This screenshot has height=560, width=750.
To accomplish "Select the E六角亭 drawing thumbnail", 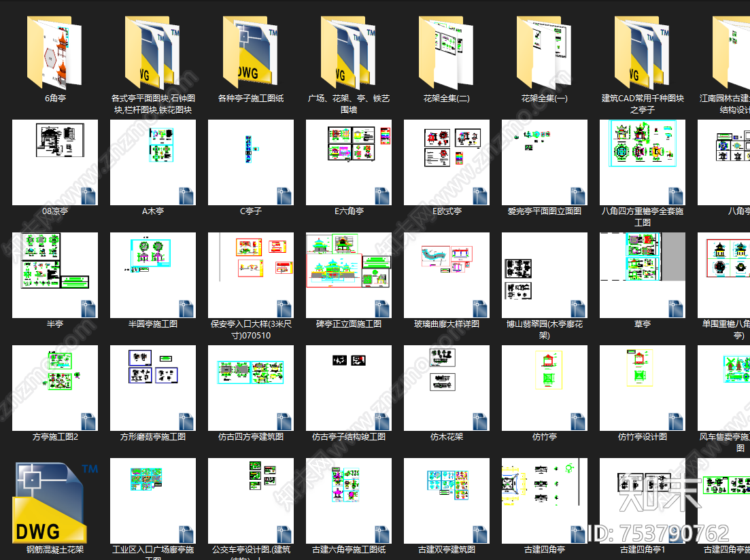I will pos(349,162).
